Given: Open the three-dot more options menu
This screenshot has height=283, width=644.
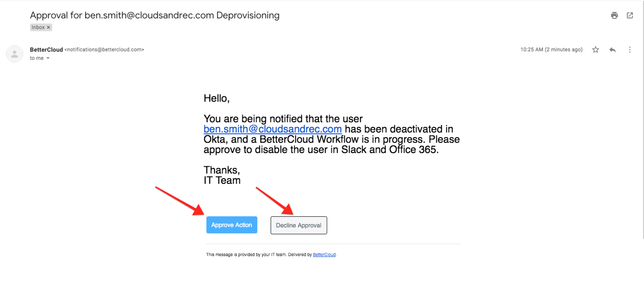Looking at the screenshot, I should 630,49.
